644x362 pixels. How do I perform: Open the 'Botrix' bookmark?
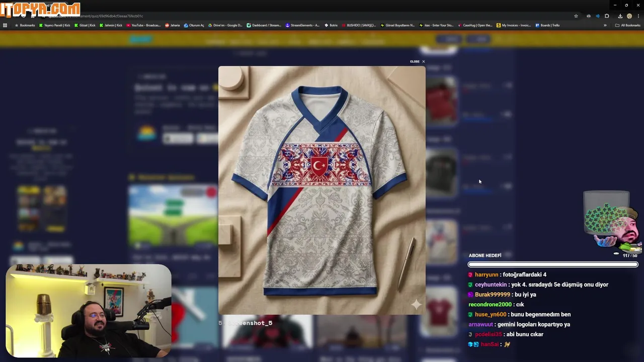331,25
